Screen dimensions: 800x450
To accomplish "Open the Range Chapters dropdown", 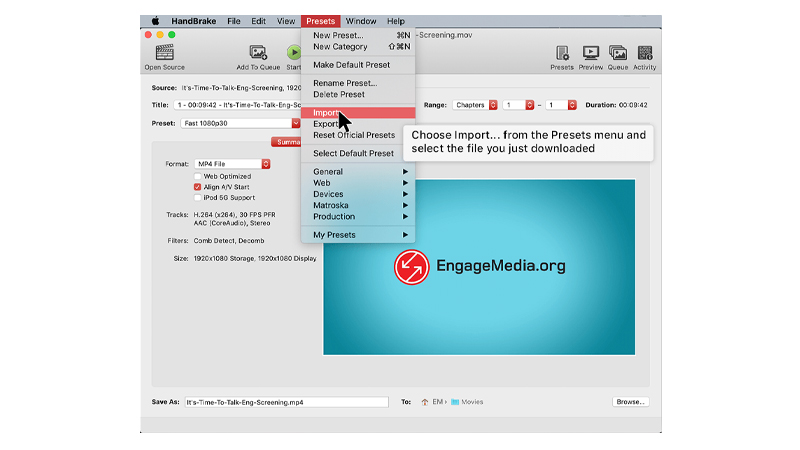I will [x=474, y=105].
